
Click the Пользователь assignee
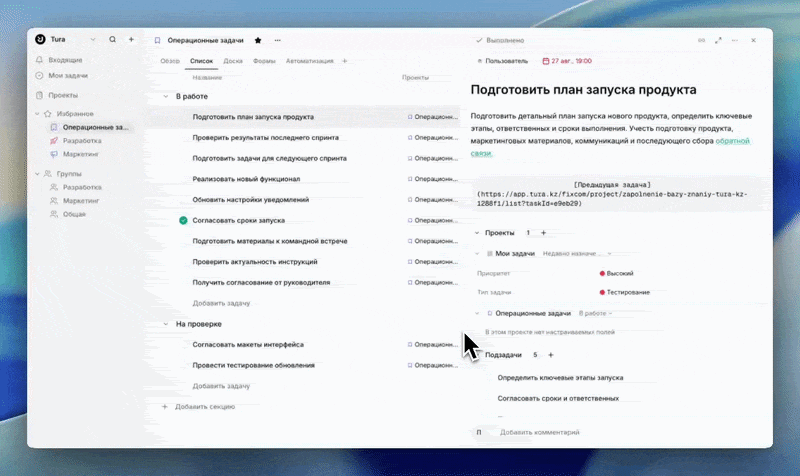(x=503, y=61)
